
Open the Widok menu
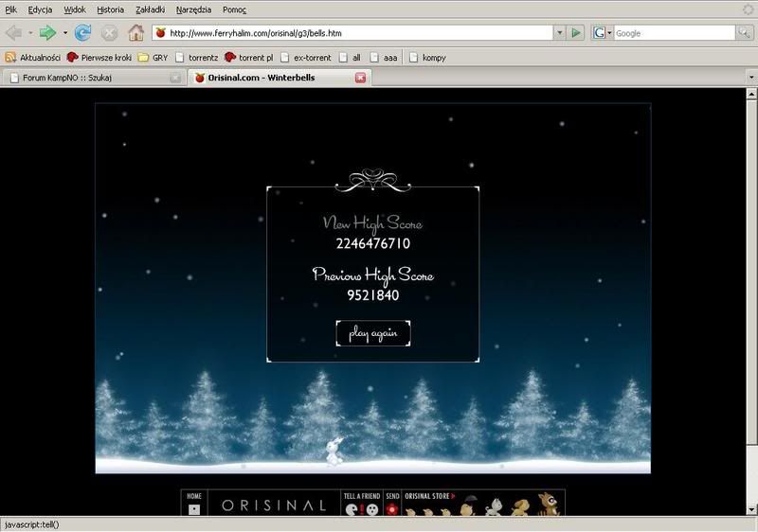click(75, 9)
